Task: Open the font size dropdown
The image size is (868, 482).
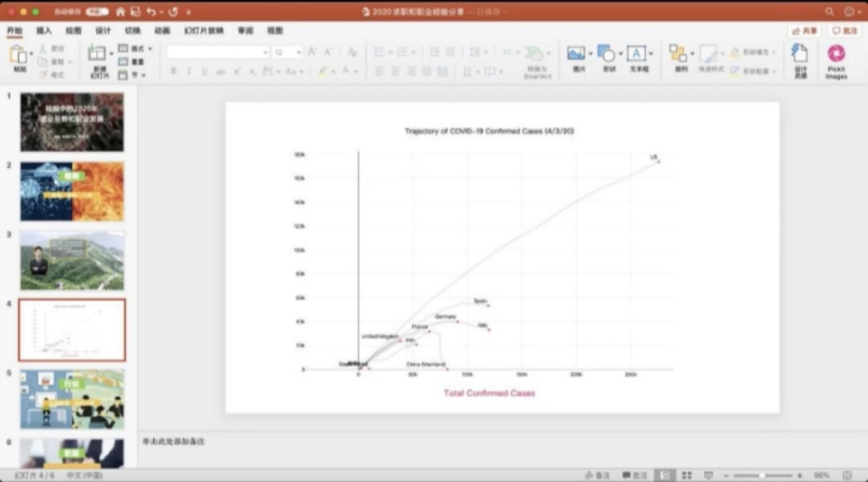Action: tap(300, 53)
